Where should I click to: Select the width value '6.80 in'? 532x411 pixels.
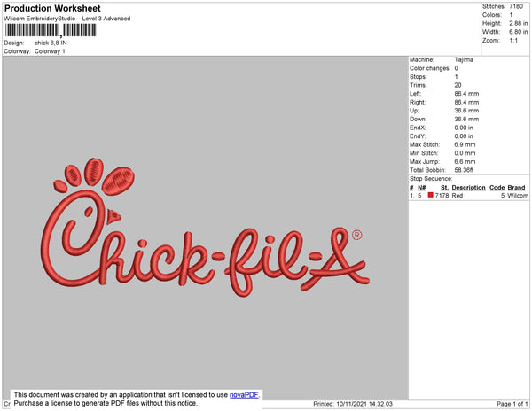tap(518, 32)
